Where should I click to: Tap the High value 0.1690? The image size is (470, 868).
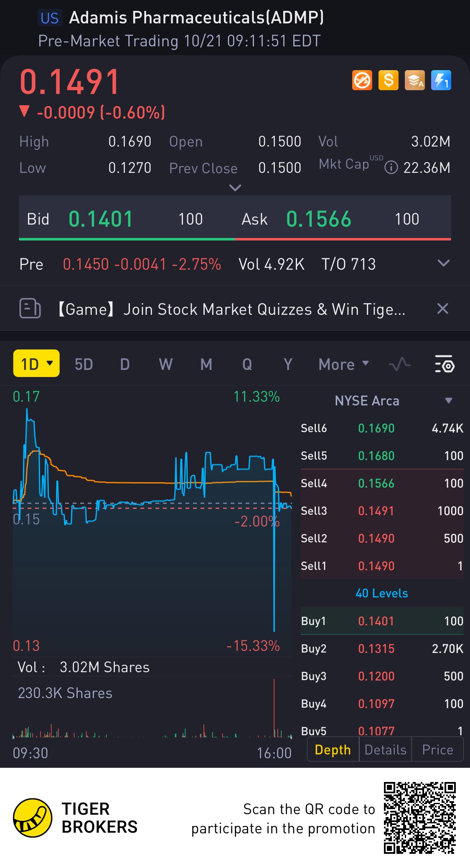(130, 142)
